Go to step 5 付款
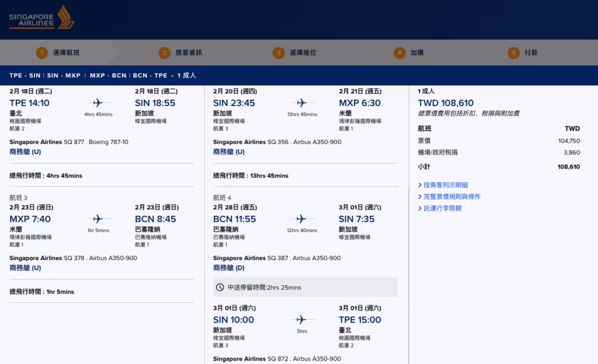The width and height of the screenshot is (598, 364). point(523,52)
